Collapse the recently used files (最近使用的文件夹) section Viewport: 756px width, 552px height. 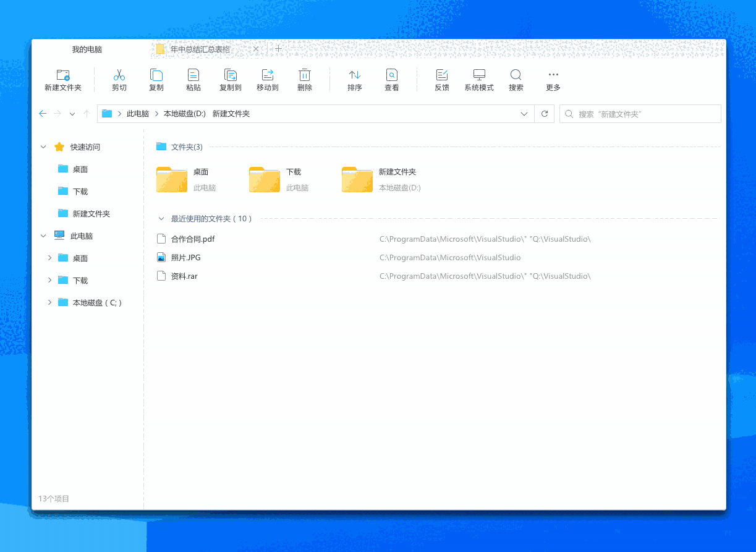(161, 219)
